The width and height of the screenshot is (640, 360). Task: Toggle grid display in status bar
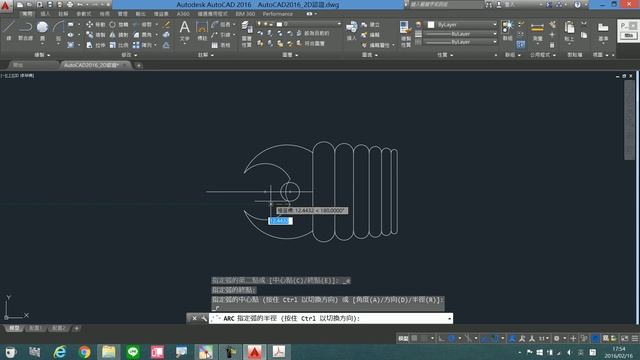[x=415, y=338]
